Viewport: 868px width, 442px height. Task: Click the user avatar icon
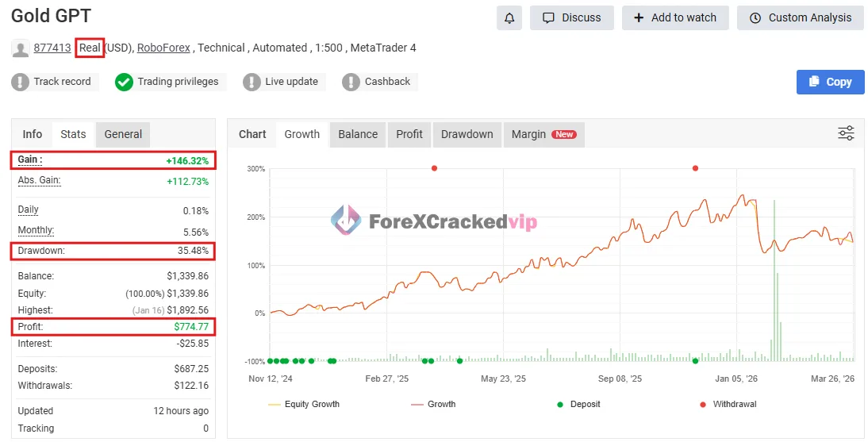pos(21,48)
